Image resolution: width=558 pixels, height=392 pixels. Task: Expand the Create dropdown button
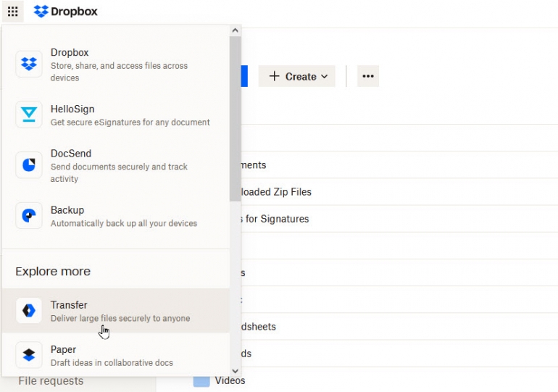point(297,76)
